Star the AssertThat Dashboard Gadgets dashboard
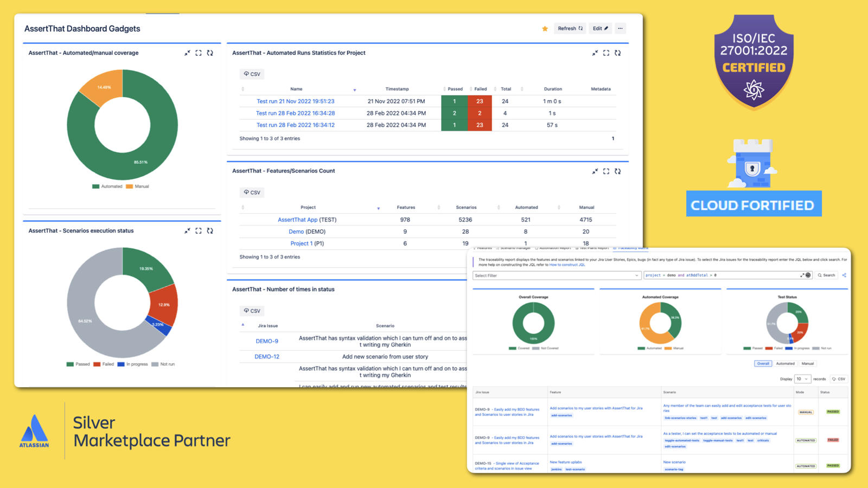Screen dimensions: 868x488 click(545, 29)
